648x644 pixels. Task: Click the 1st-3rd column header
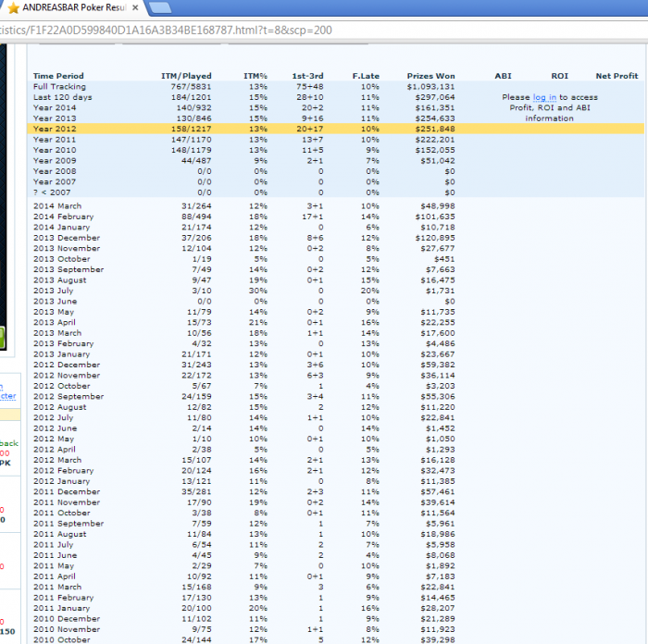(x=307, y=76)
